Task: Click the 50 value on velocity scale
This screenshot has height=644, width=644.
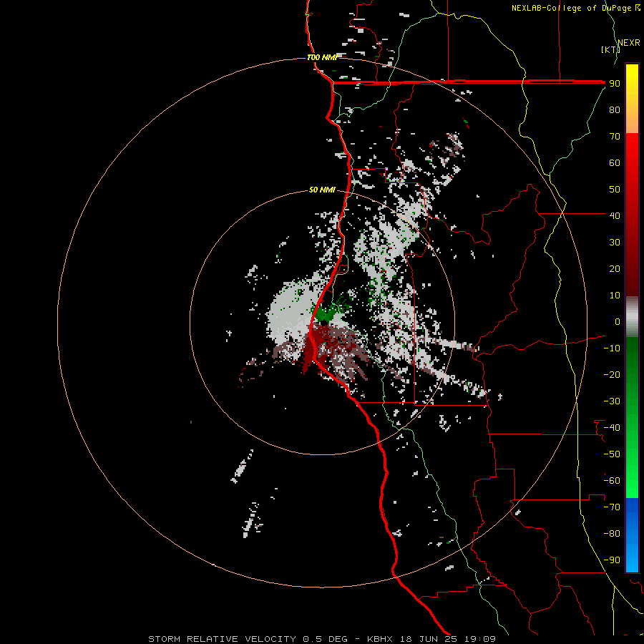Action: click(x=615, y=190)
